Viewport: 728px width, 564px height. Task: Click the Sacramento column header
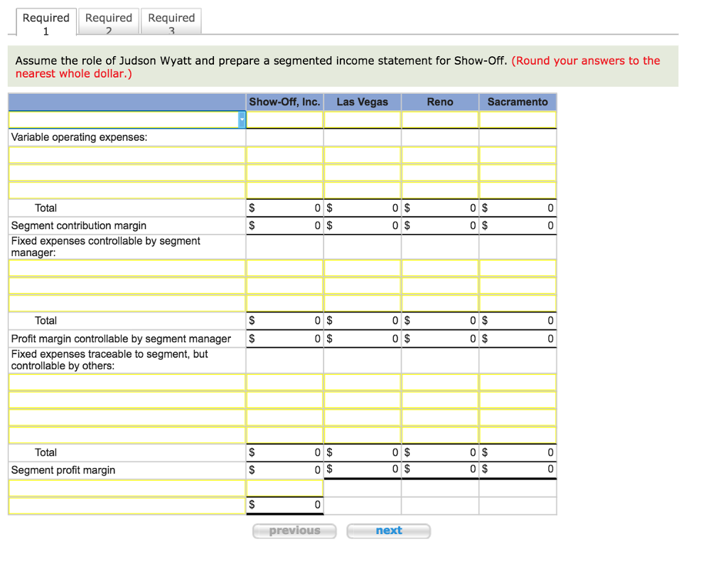[x=517, y=102]
